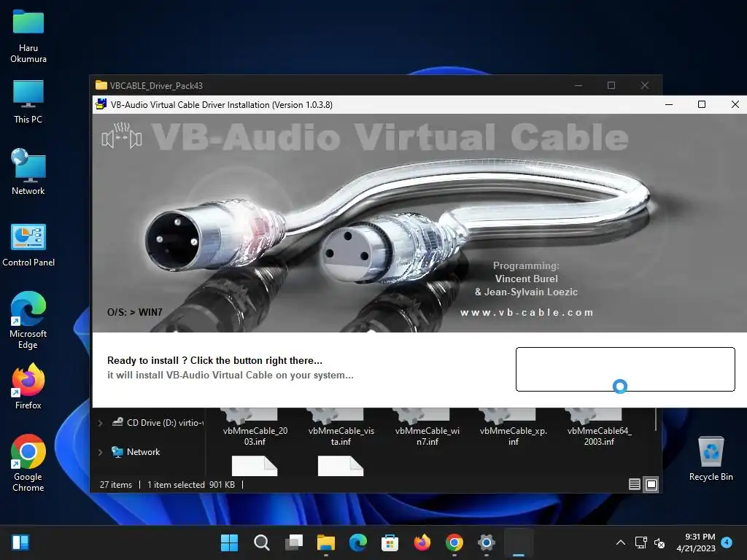Image resolution: width=747 pixels, height=560 pixels.
Task: Open Microsoft Store from taskbar
Action: point(390,542)
